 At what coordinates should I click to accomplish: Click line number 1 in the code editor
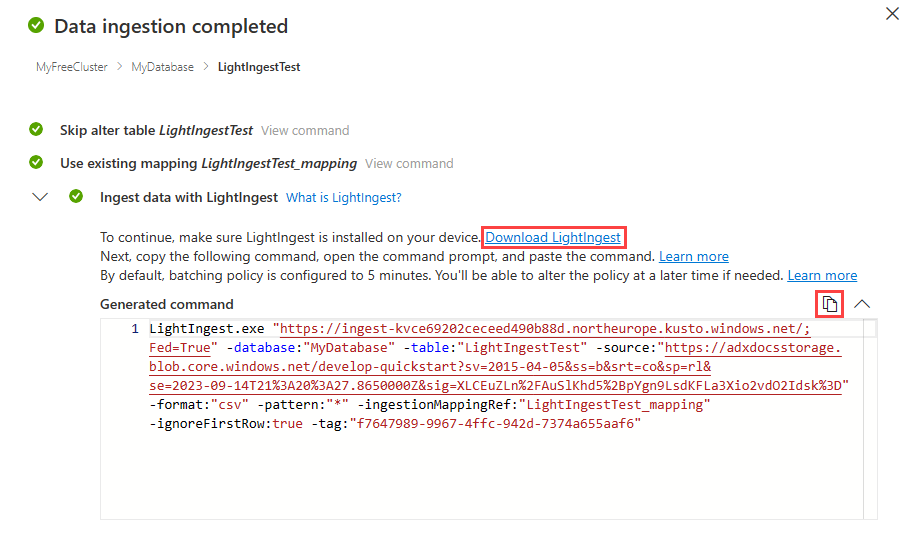tap(135, 329)
